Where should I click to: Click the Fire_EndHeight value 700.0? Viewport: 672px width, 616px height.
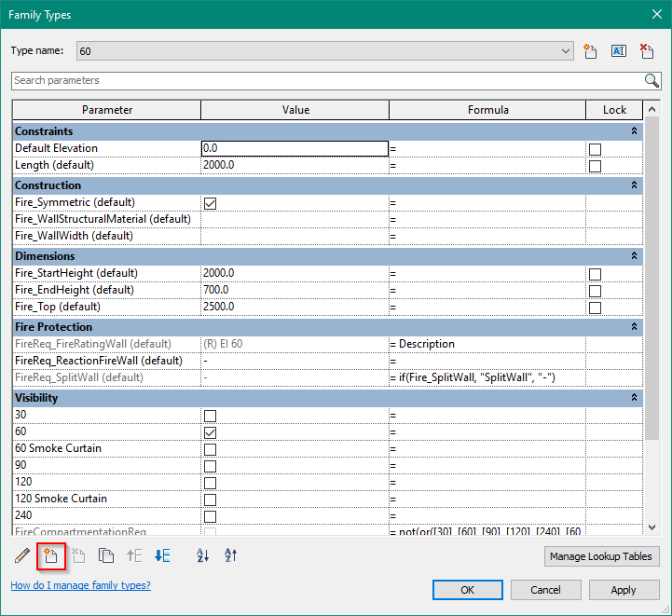point(295,290)
